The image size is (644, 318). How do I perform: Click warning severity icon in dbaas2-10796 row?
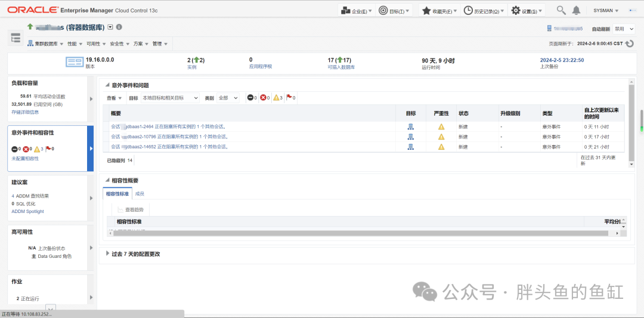pyautogui.click(x=441, y=137)
